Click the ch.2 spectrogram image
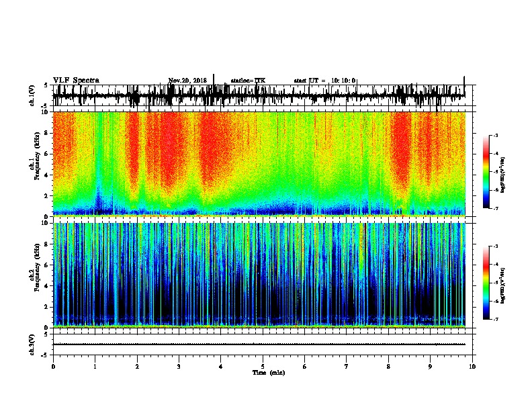 click(259, 275)
